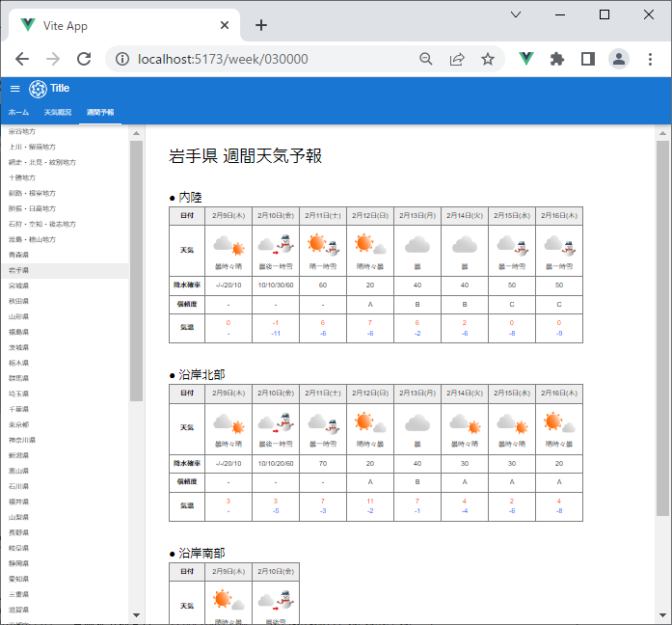Open 三重県 weekly forecast
The width and height of the screenshot is (672, 625).
(x=65, y=594)
